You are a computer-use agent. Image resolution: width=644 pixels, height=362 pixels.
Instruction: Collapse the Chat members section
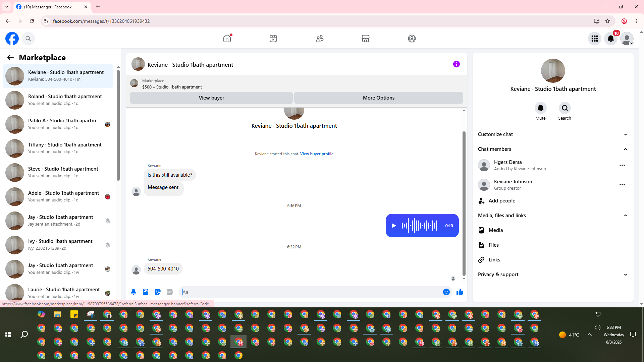553,149
